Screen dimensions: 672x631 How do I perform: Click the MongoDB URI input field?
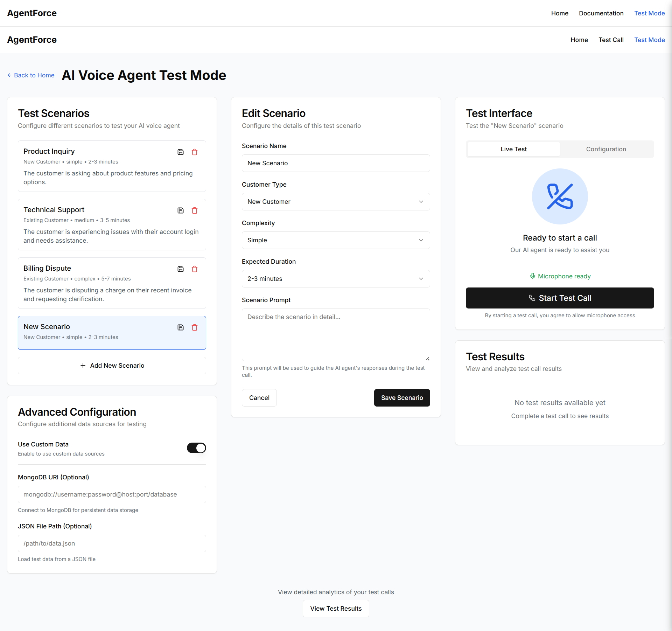[x=112, y=494]
